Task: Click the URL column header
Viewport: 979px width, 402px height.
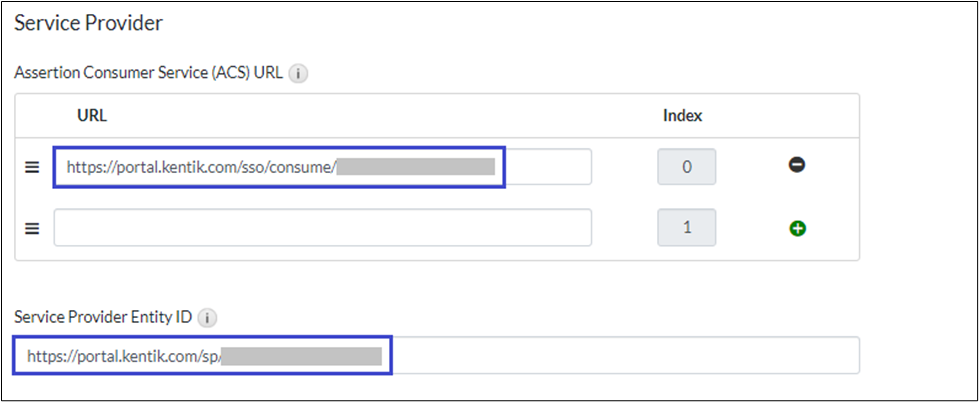Action: pos(92,115)
